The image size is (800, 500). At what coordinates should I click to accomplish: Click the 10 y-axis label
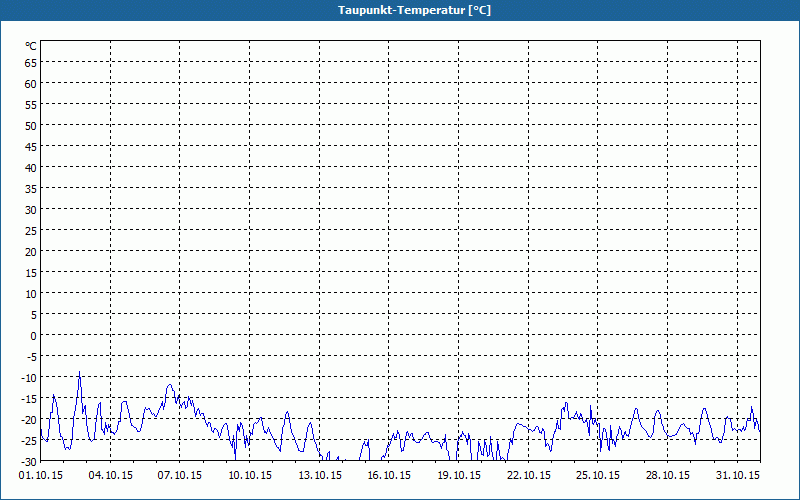tap(31, 294)
